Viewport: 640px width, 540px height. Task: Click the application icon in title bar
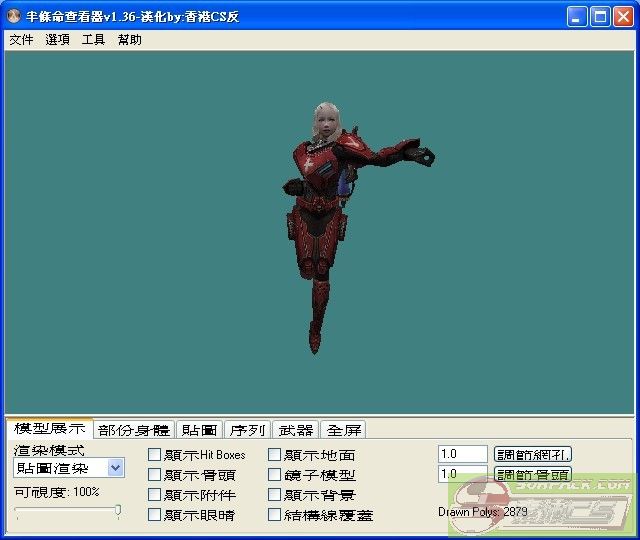coord(14,16)
